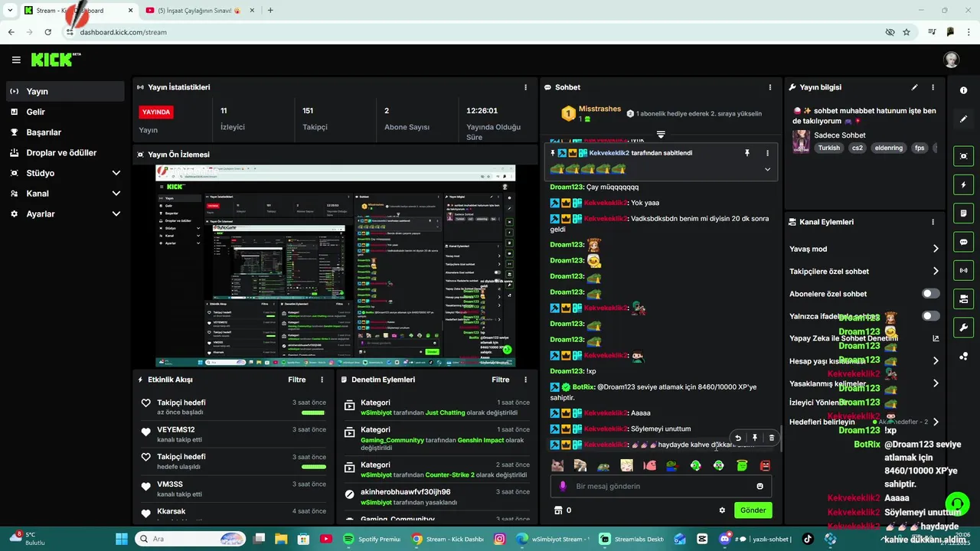The width and height of the screenshot is (980, 551).
Task: Click the purple microphone icon in message box
Action: (x=563, y=486)
